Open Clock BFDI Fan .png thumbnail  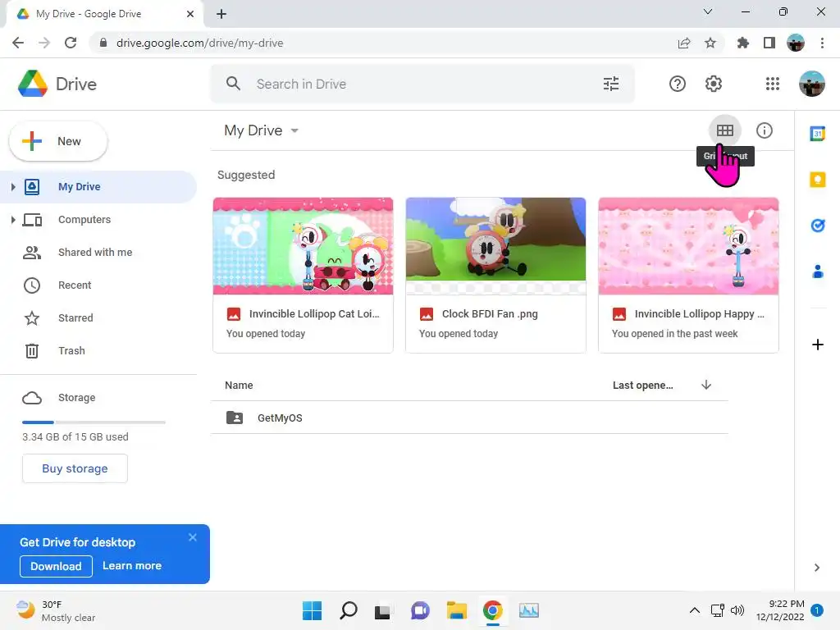point(495,246)
